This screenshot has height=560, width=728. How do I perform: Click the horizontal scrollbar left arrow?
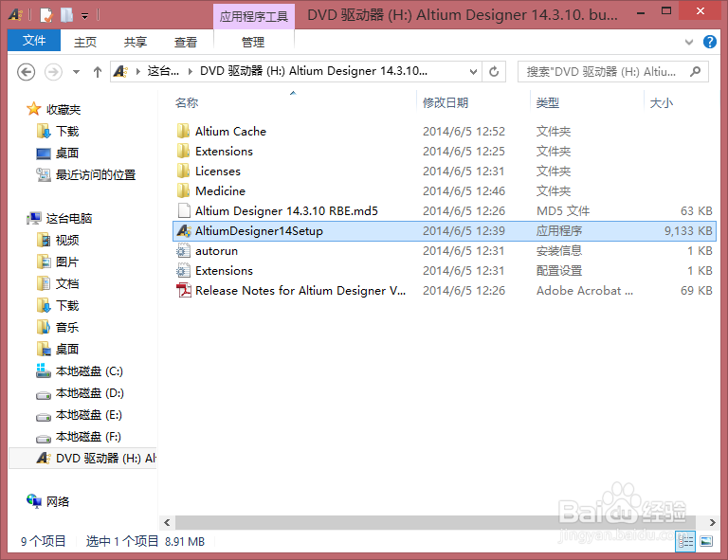pos(167,522)
